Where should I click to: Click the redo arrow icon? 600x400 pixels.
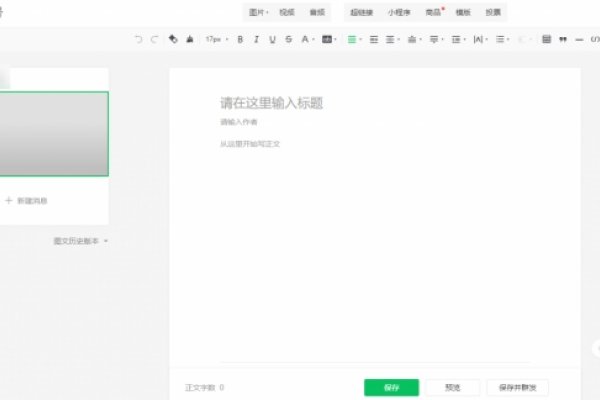155,39
